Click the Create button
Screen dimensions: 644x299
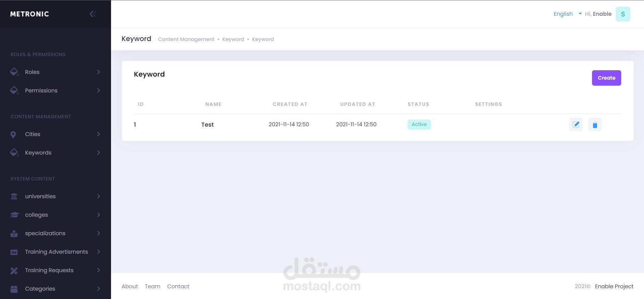(x=606, y=78)
